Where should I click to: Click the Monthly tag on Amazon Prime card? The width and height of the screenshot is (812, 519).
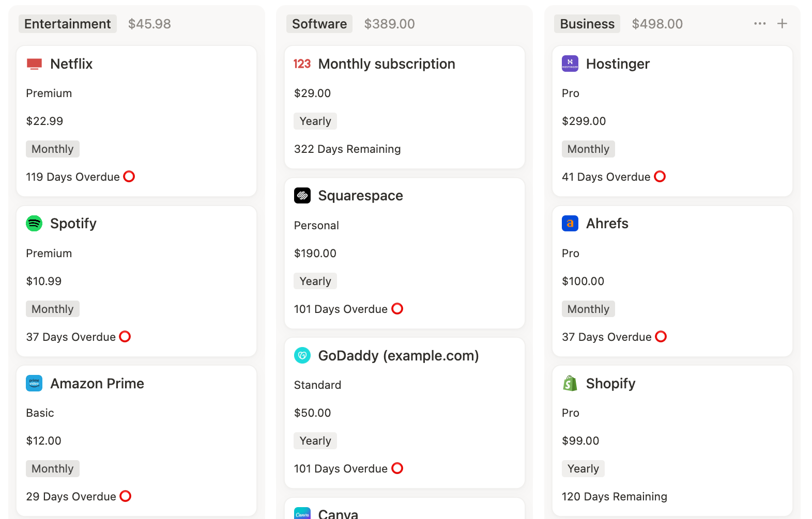(x=53, y=469)
